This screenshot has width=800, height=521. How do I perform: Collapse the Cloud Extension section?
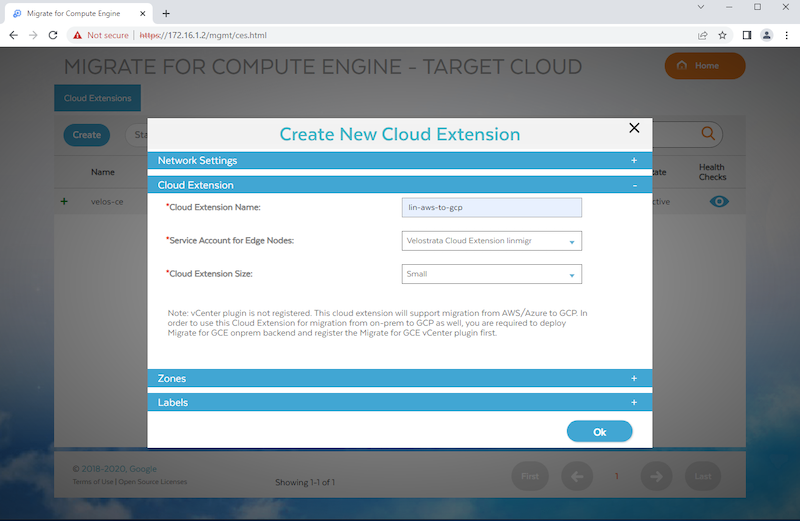633,185
